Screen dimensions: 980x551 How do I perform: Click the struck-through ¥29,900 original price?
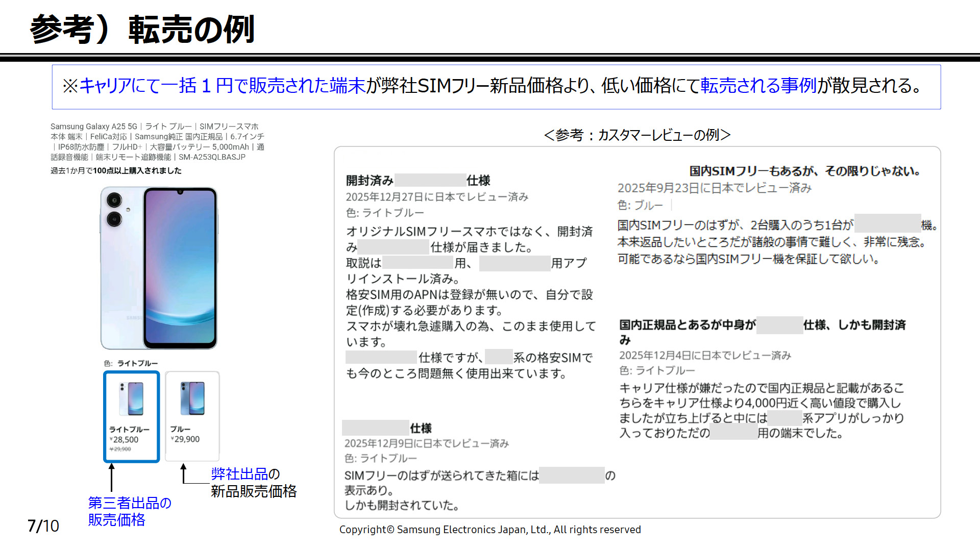point(120,449)
